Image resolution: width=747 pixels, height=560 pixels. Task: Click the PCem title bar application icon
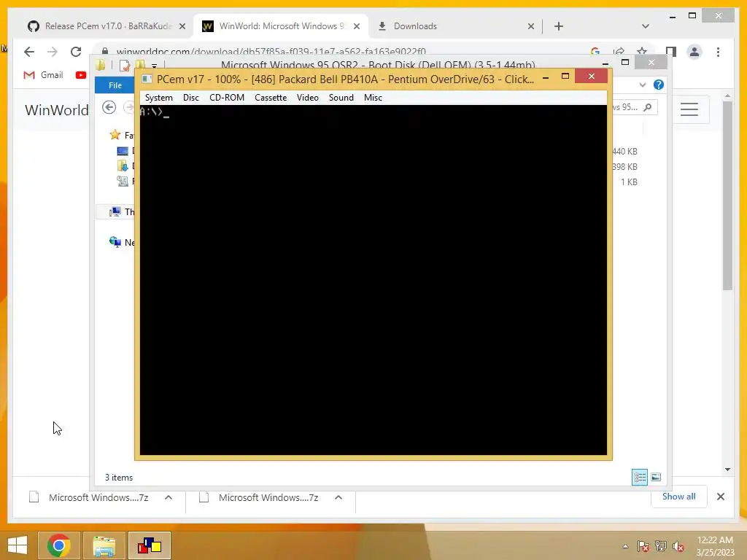coord(147,79)
